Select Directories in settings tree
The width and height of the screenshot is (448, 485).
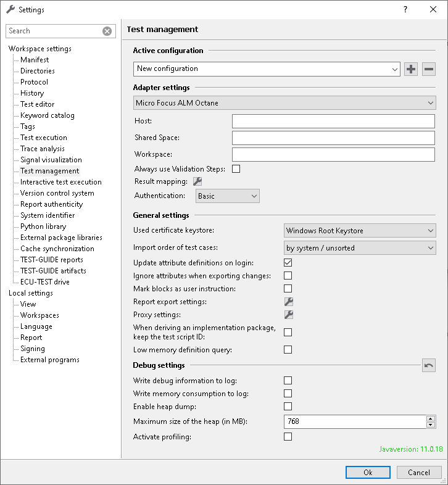[x=38, y=71]
